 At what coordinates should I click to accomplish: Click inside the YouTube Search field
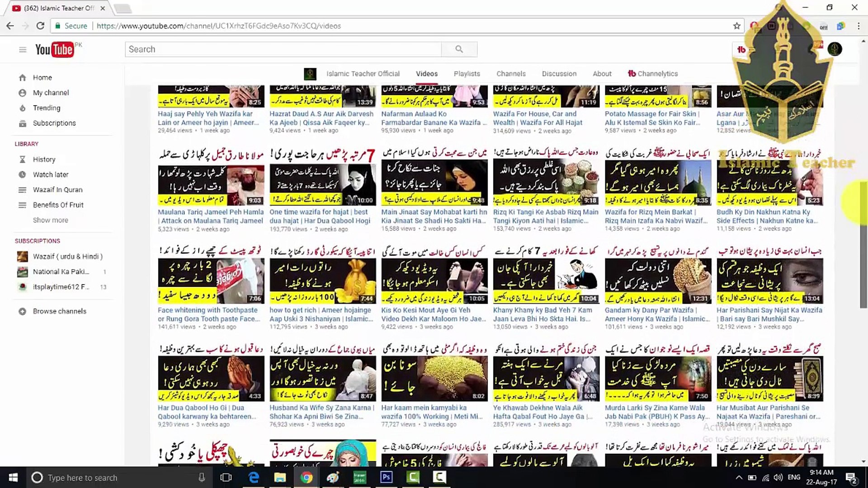point(283,49)
